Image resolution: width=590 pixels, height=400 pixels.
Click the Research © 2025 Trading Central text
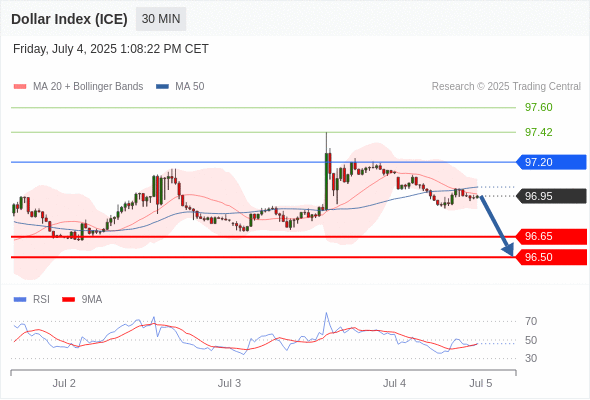coord(506,87)
